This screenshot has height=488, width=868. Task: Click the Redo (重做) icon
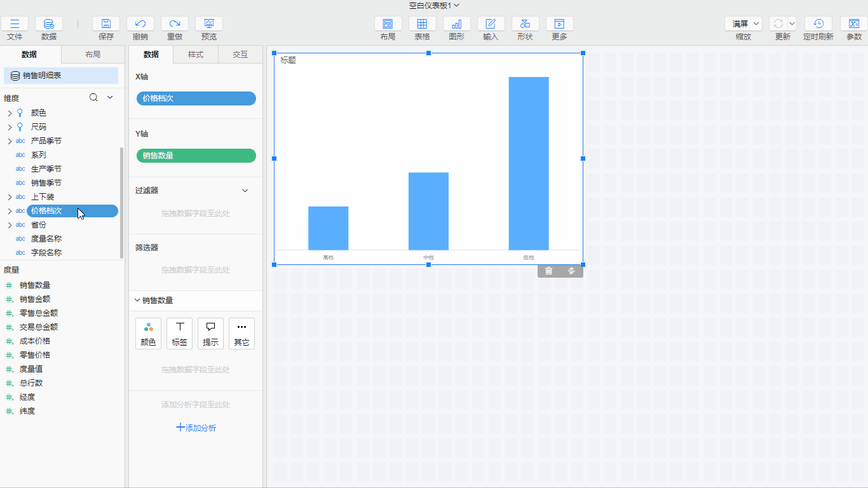click(175, 24)
